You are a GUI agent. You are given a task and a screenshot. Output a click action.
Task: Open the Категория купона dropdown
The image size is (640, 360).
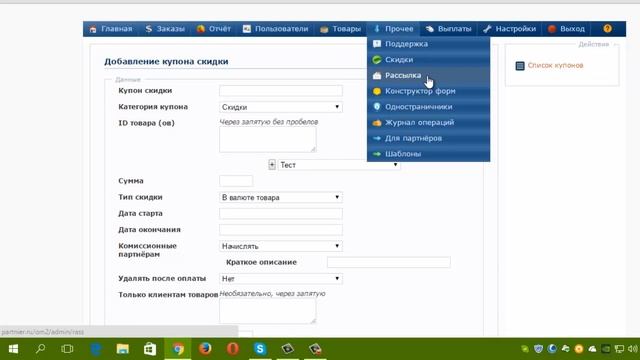tap(281, 107)
